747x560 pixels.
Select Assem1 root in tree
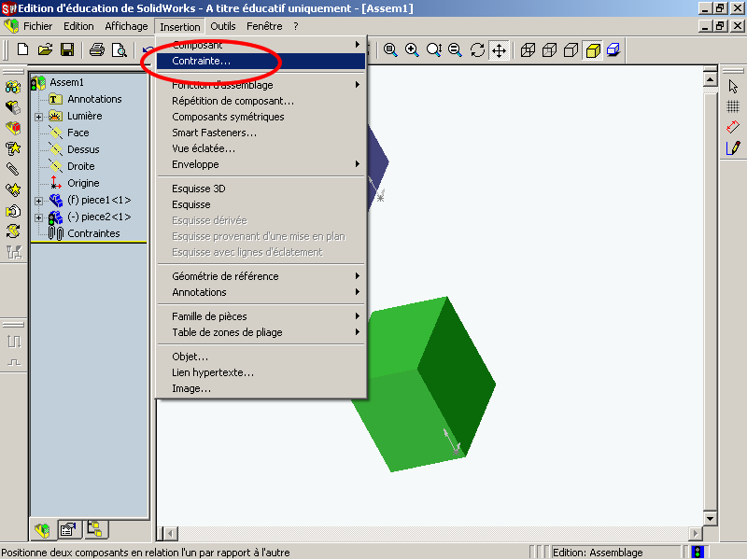point(66,82)
